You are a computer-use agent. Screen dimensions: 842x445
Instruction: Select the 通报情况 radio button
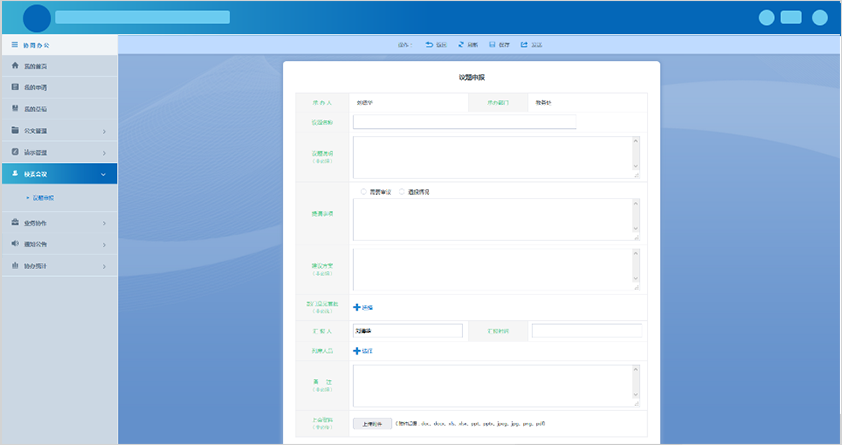click(x=402, y=192)
